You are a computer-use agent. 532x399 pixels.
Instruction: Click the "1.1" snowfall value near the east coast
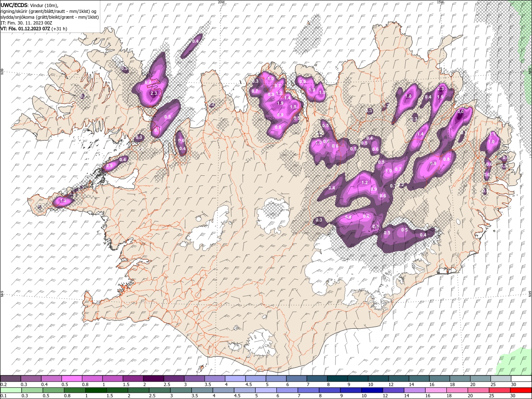[492, 134]
